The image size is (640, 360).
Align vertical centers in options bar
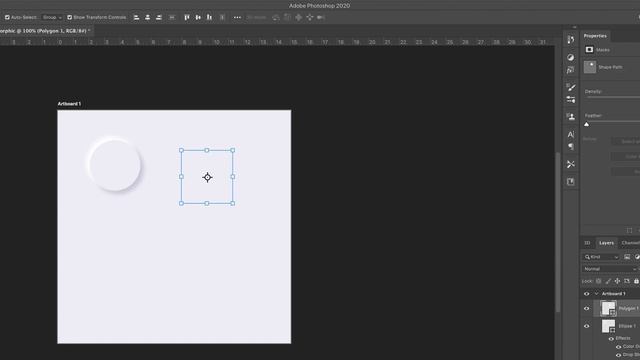[x=198, y=18]
